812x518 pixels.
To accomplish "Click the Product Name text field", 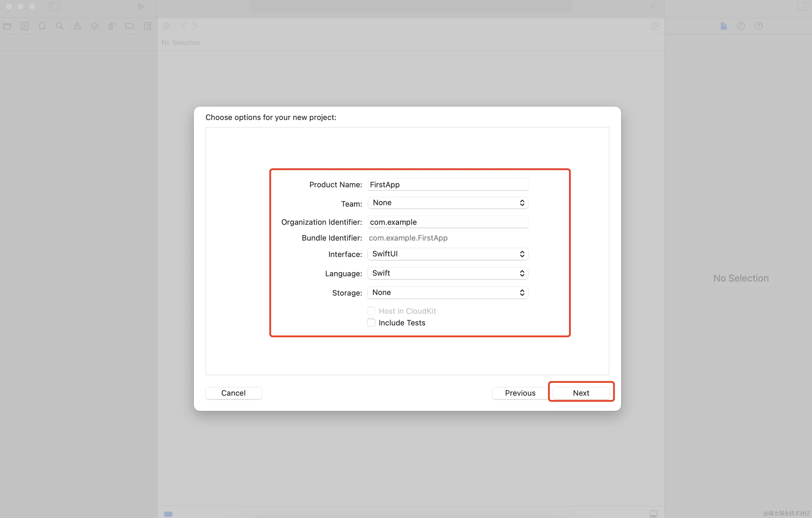I will [448, 184].
